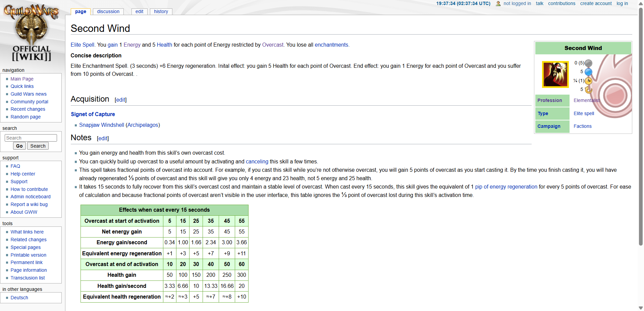Click the recharge time icon in infobox

(588, 90)
